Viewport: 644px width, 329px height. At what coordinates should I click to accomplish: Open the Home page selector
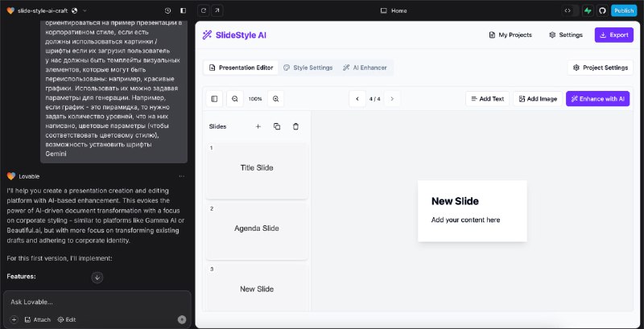point(394,10)
